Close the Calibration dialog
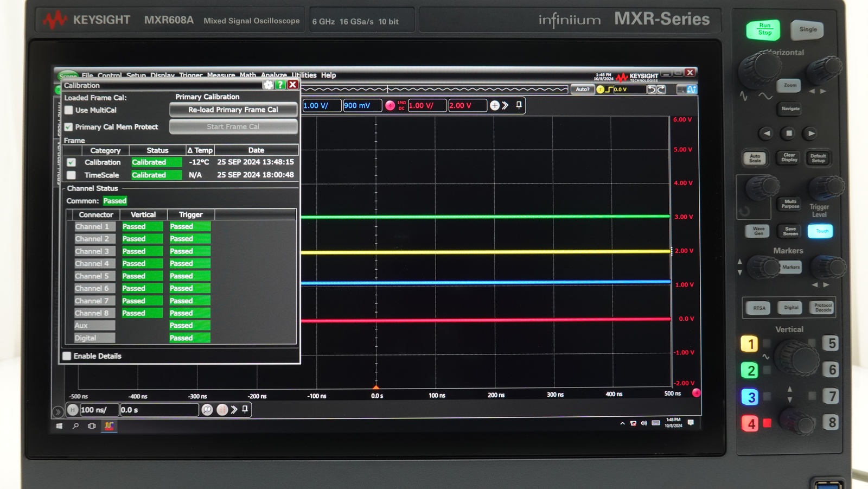The width and height of the screenshot is (868, 489). tap(292, 85)
